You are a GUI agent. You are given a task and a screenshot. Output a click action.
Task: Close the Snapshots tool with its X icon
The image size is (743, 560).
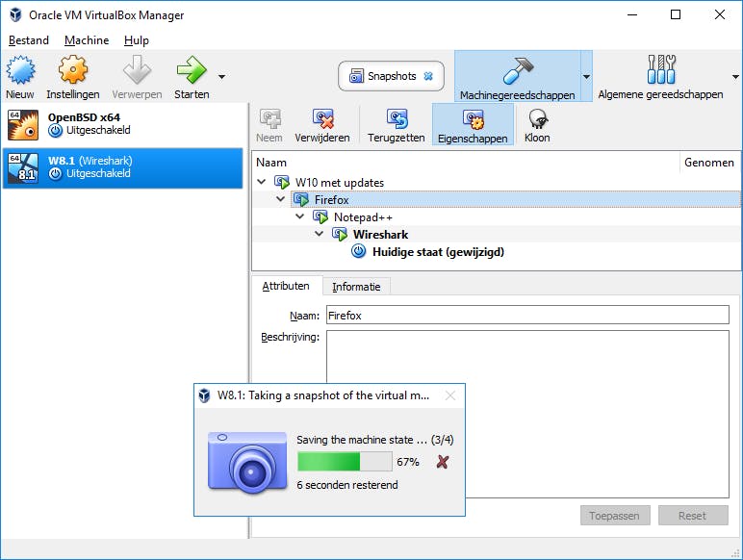[428, 76]
